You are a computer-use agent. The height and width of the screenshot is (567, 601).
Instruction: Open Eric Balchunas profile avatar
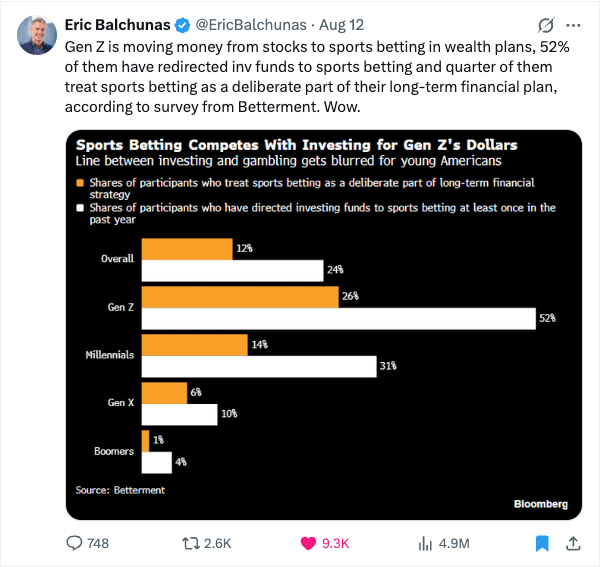37,35
